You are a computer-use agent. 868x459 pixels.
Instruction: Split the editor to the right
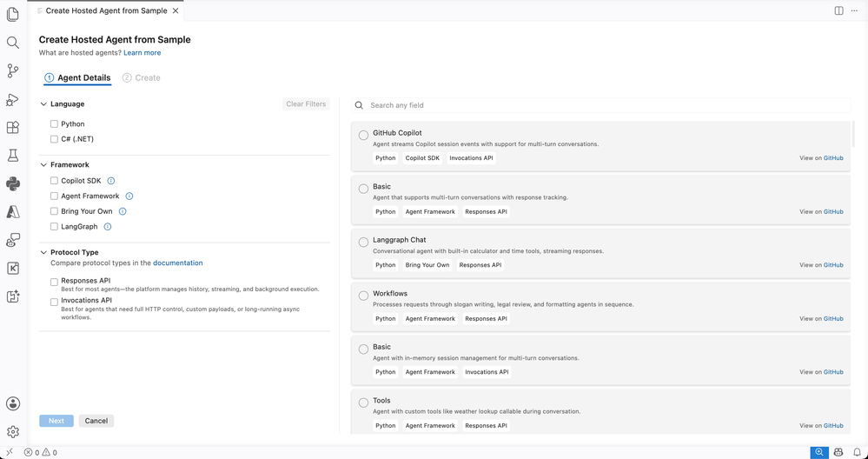(x=838, y=10)
